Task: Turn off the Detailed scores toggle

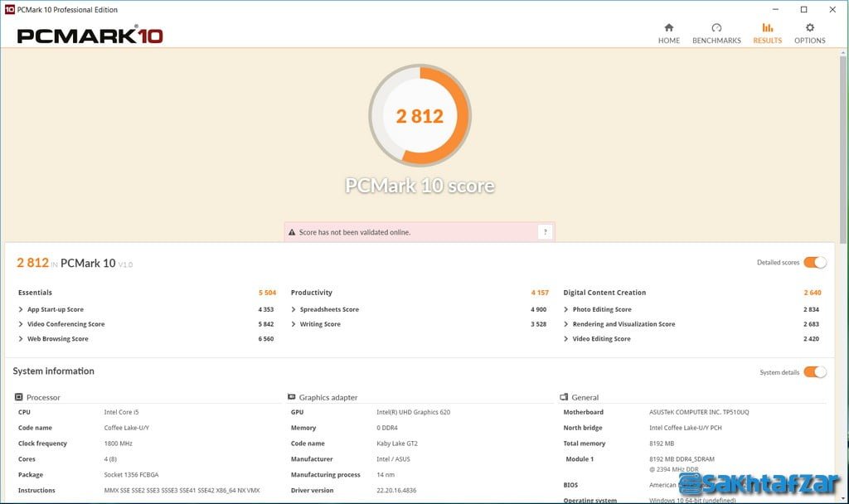Action: (815, 262)
